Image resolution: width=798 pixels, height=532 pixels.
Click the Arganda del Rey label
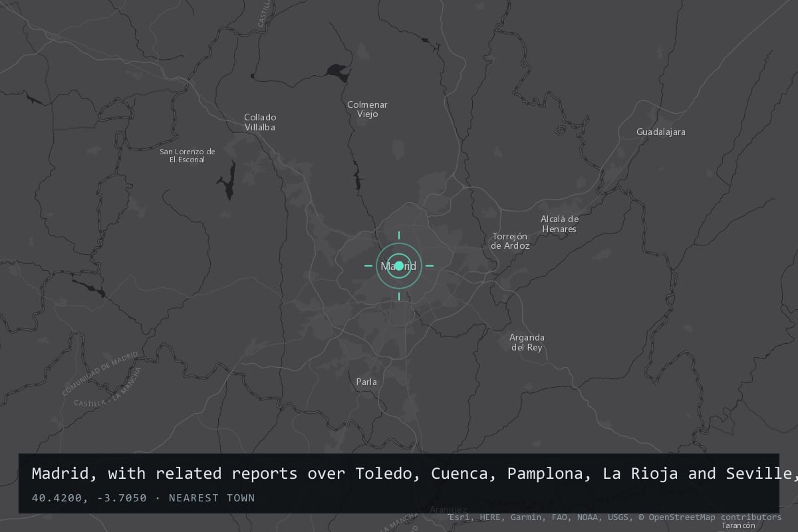[527, 342]
